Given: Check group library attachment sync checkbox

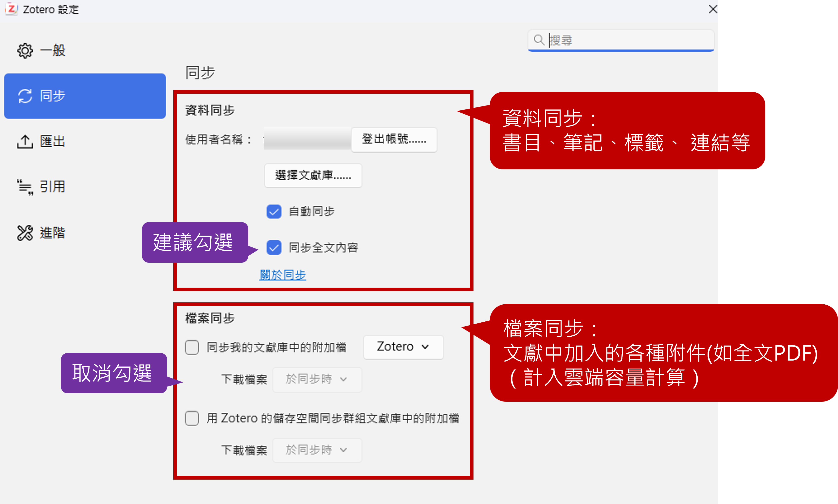Looking at the screenshot, I should 192,418.
